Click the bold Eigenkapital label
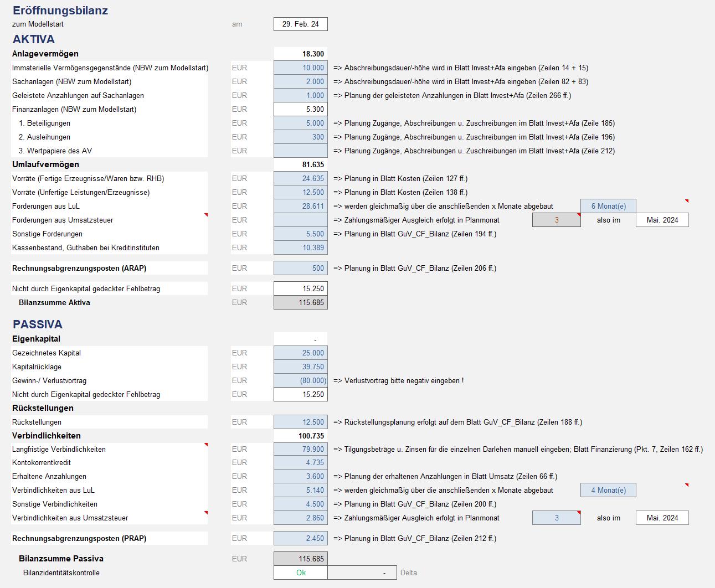 tap(36, 339)
